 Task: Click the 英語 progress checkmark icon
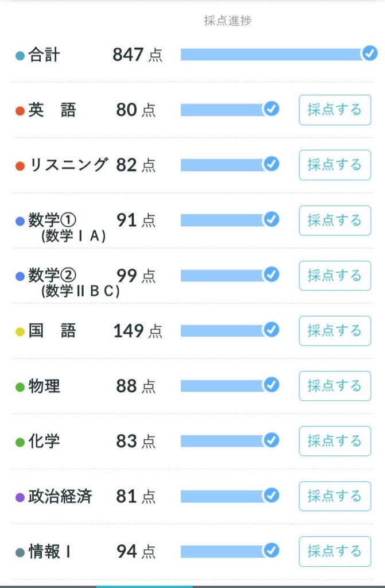tap(271, 109)
